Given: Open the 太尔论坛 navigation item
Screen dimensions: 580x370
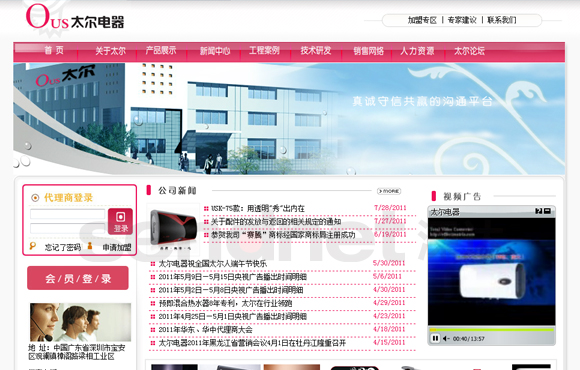Looking at the screenshot, I should click(x=469, y=51).
